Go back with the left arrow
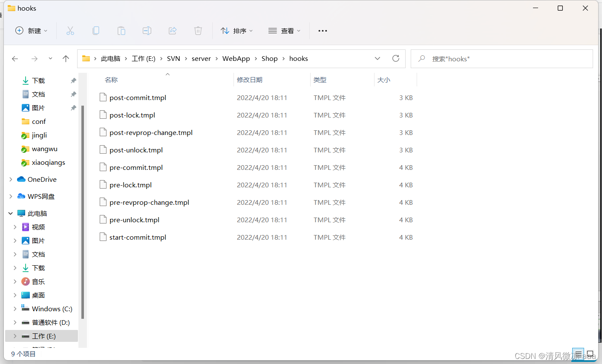602x364 pixels. pos(15,59)
